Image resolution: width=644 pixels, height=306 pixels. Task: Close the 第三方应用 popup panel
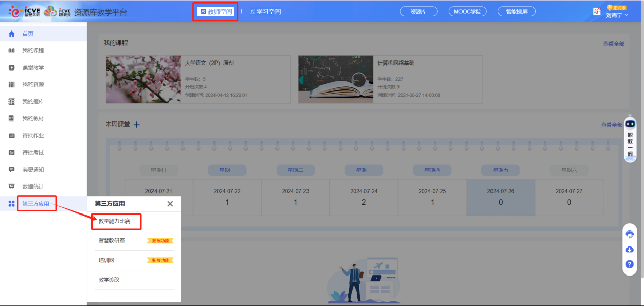pyautogui.click(x=170, y=204)
